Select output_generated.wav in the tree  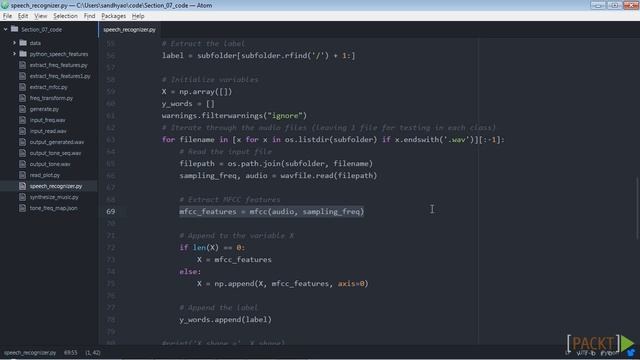point(57,142)
